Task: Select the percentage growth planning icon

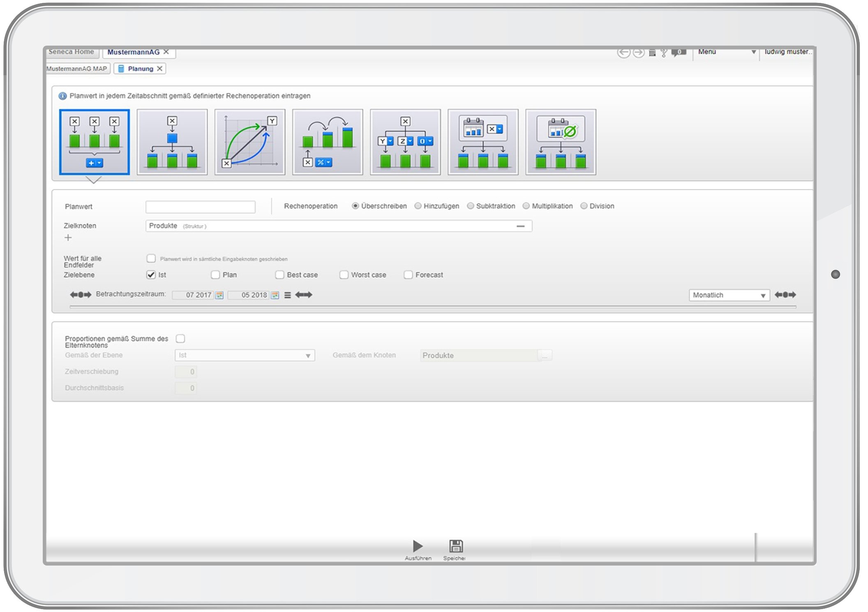Action: point(327,142)
